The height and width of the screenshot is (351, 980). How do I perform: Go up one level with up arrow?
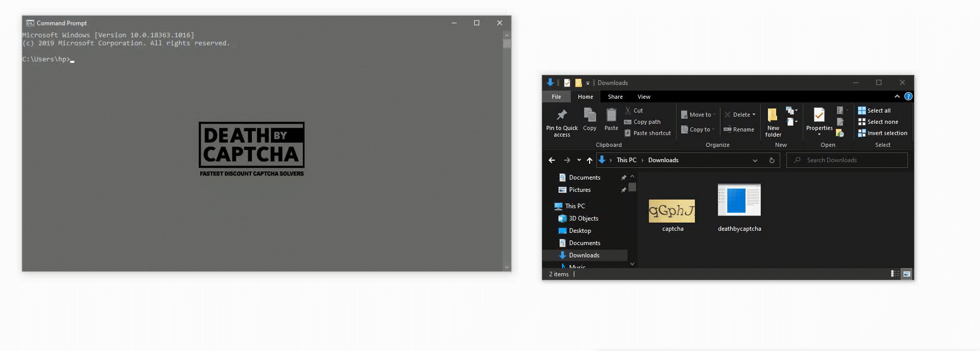pyautogui.click(x=589, y=160)
